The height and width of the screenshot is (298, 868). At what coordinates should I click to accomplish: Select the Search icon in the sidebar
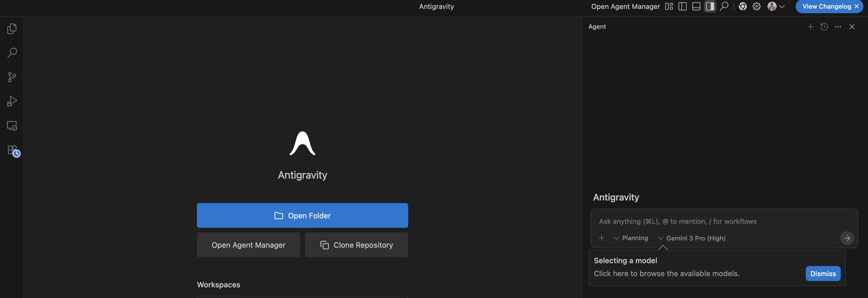(x=12, y=53)
